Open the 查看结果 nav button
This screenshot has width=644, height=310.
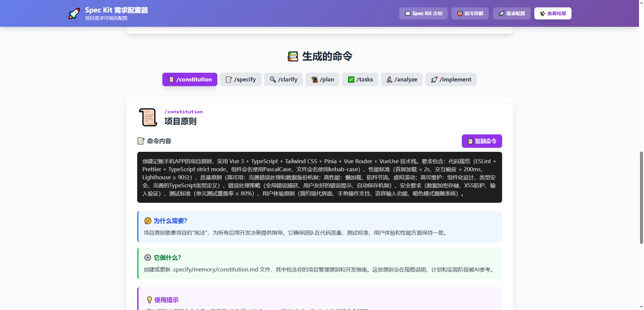pos(553,13)
